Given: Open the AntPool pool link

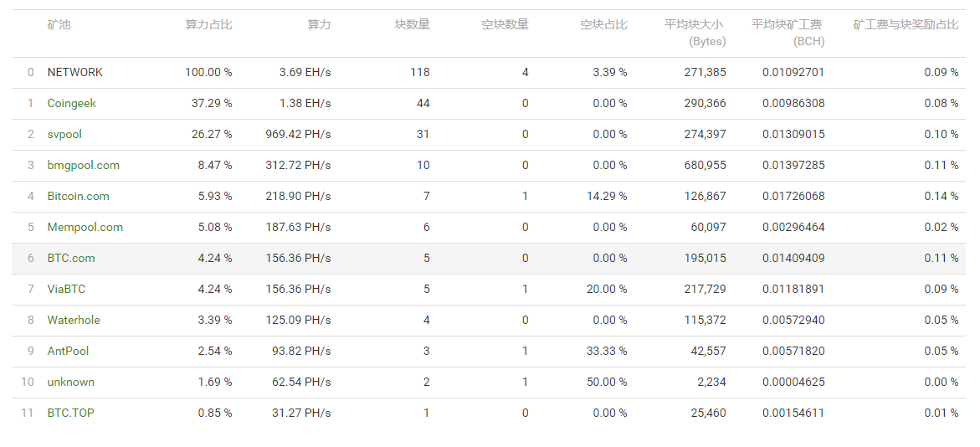Looking at the screenshot, I should tap(68, 351).
